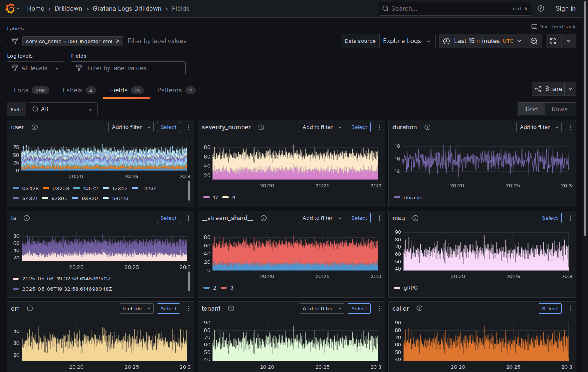
Task: Remove the service_name filter chip
Action: (117, 41)
